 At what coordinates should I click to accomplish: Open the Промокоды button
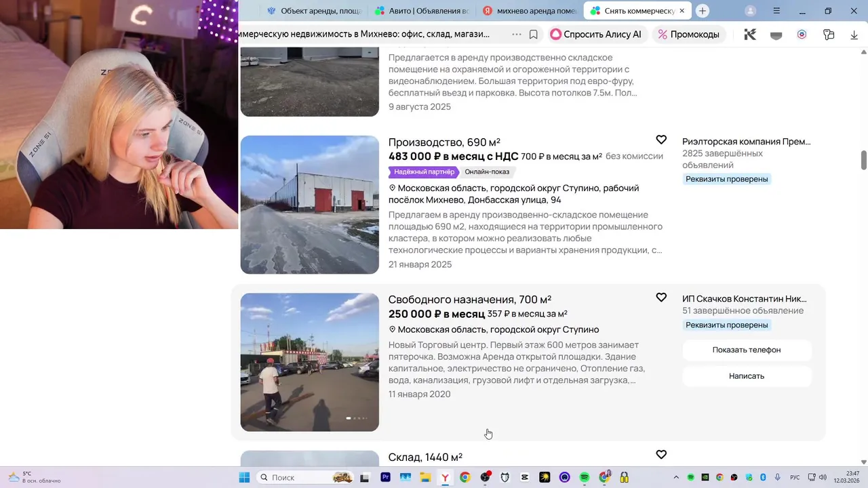click(688, 34)
